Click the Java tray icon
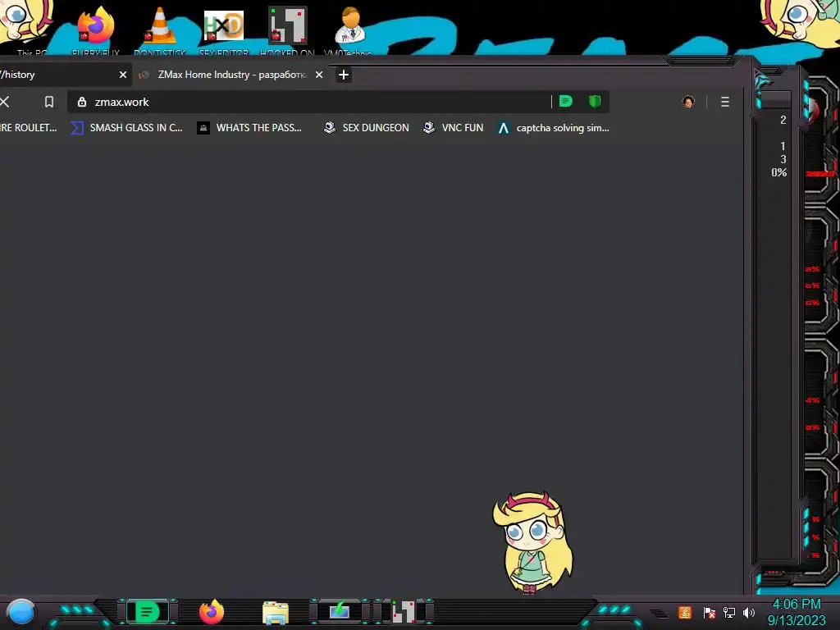 tap(685, 612)
